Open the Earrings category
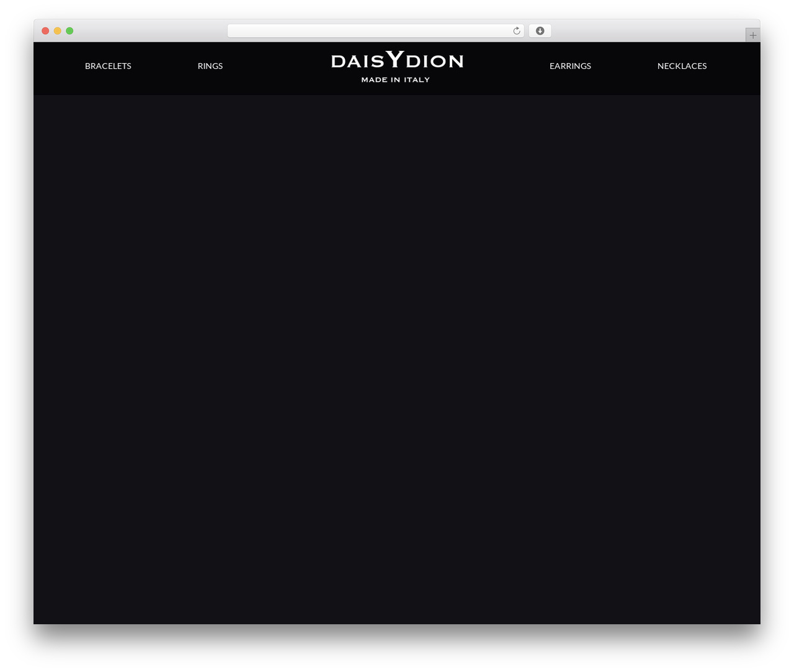 570,66
